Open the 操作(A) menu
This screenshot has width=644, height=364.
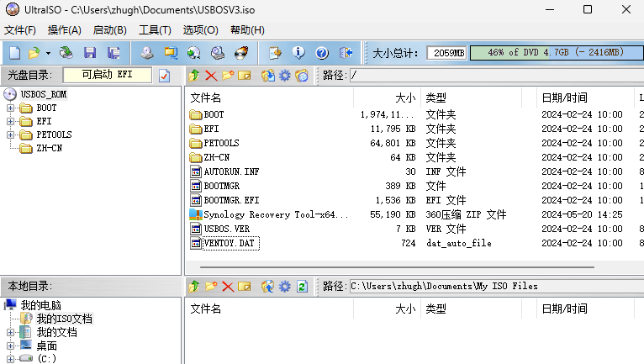coord(65,30)
